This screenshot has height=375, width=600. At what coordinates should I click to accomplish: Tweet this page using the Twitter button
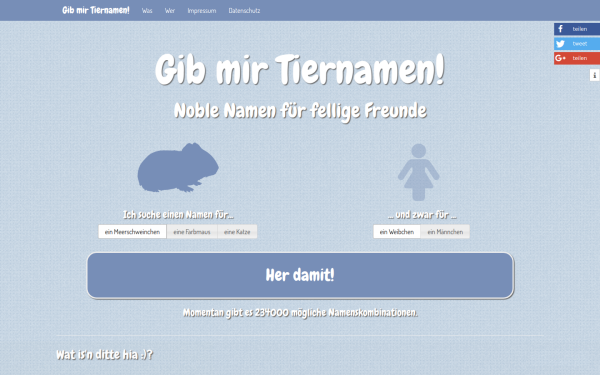pyautogui.click(x=577, y=44)
